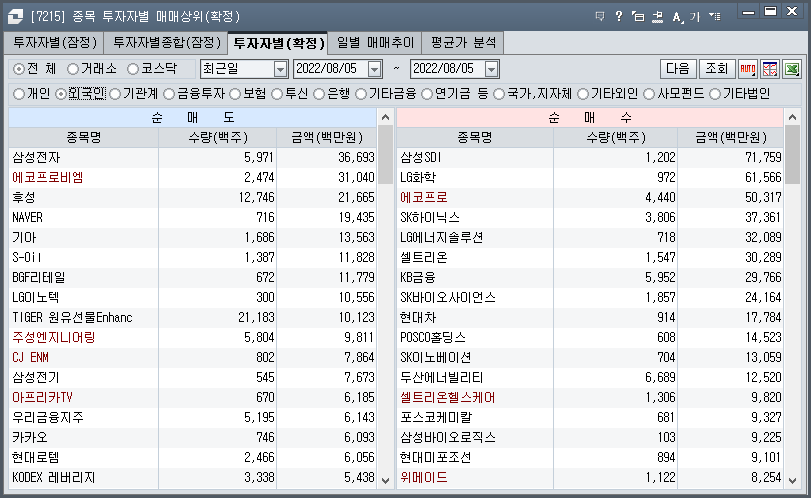Viewport: 811px width, 498px height.
Task: Click 금액(백만원) header in 순매수 table
Action: 730,138
